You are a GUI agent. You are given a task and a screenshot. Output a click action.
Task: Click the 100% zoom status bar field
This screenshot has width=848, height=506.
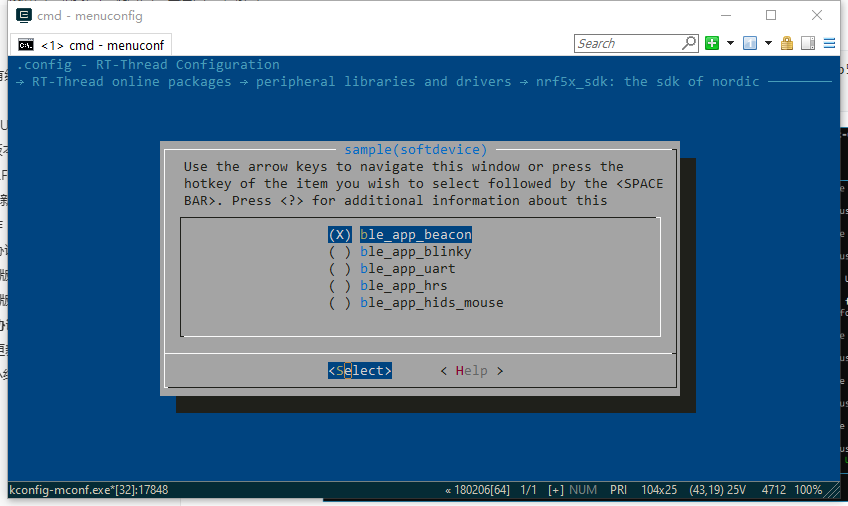[808, 490]
